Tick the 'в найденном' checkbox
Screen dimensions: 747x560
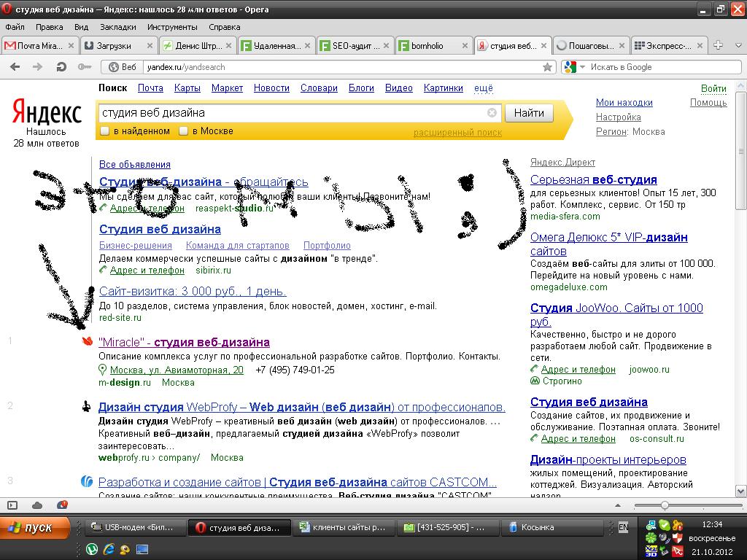105,131
